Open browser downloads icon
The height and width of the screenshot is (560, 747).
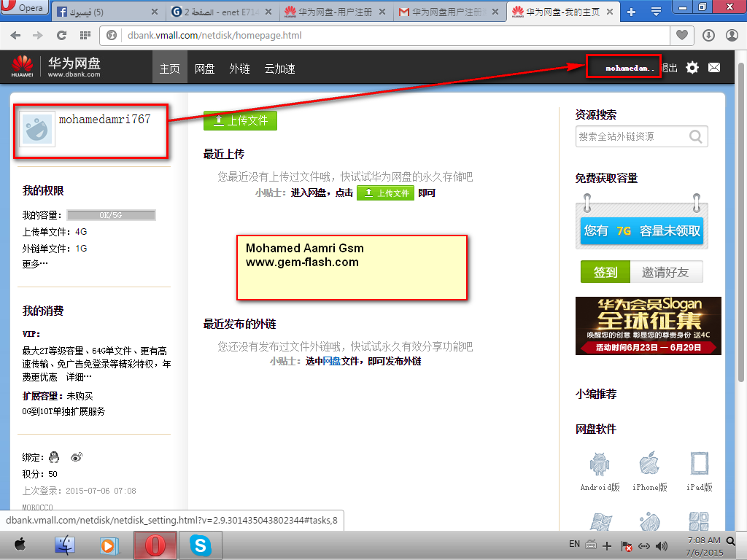[x=708, y=35]
